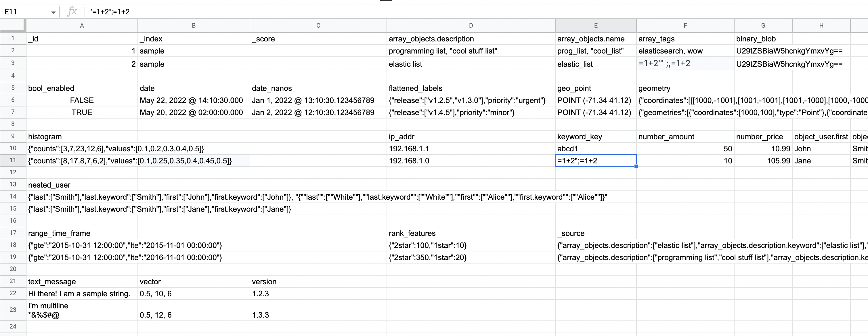
Task: Click the fx function icon
Action: point(72,12)
